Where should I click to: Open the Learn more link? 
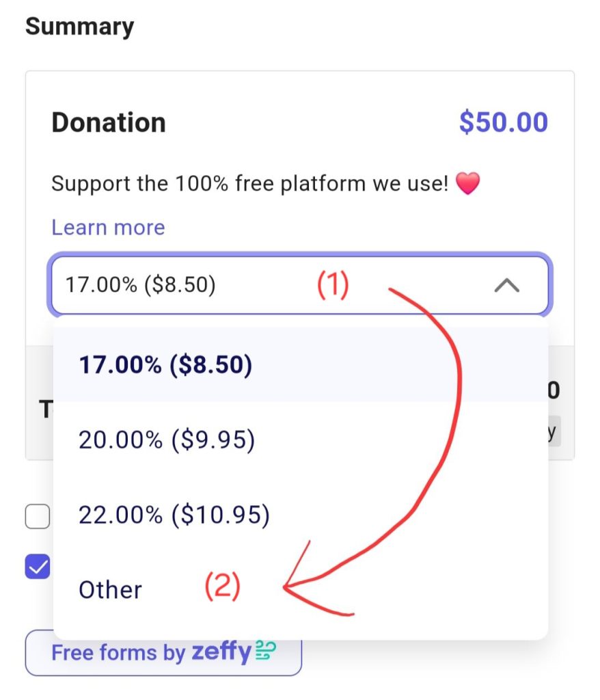pyautogui.click(x=108, y=227)
